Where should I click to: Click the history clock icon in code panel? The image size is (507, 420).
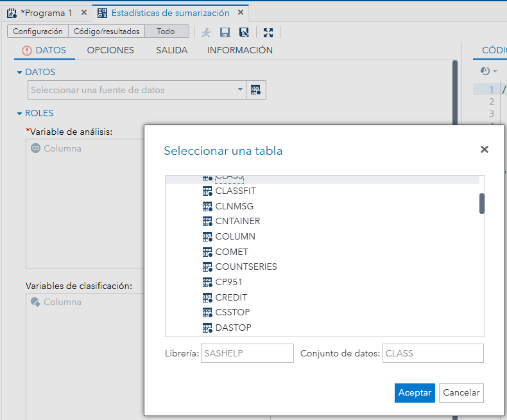tap(485, 71)
